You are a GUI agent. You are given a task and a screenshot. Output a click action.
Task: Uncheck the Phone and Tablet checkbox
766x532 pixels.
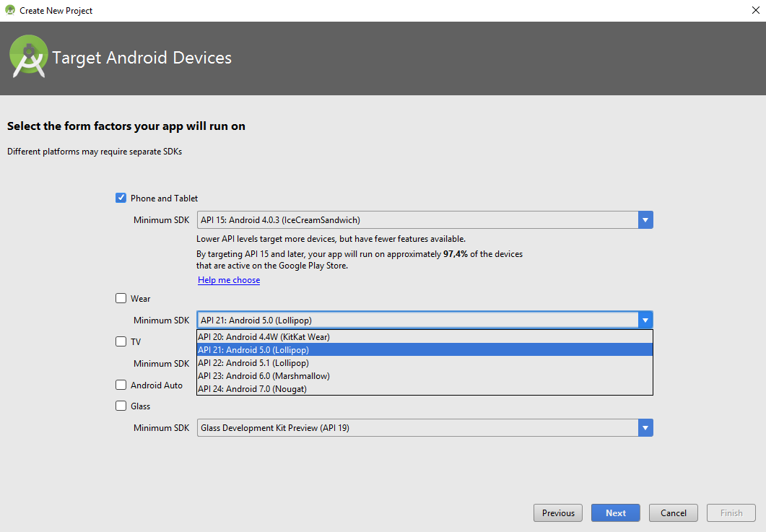tap(121, 198)
